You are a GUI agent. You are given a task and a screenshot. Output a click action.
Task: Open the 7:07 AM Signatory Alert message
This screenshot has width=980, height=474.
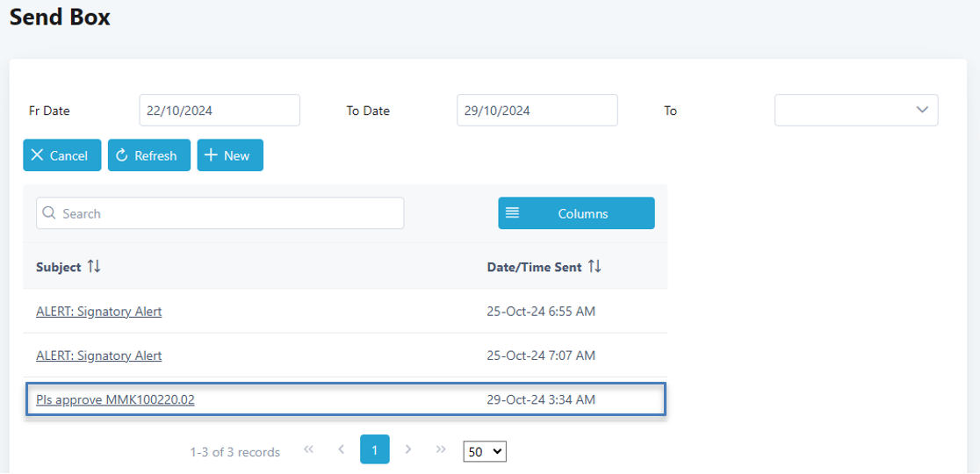[x=98, y=355]
